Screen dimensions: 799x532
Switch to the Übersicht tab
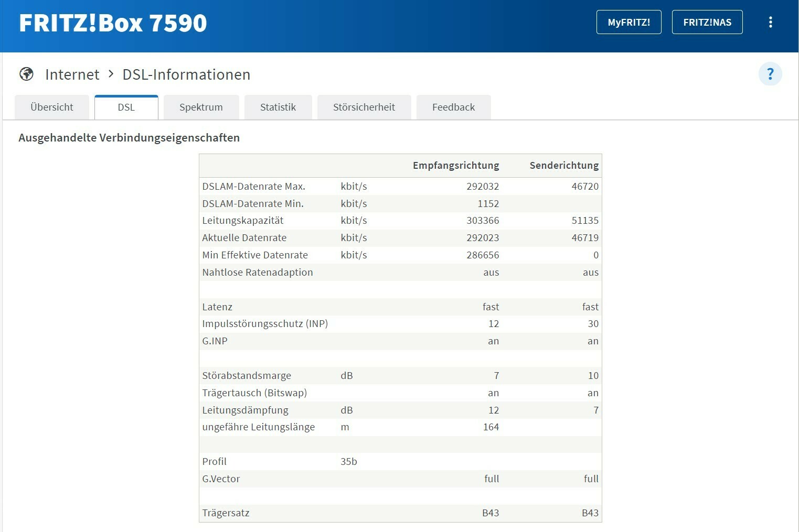click(x=52, y=107)
